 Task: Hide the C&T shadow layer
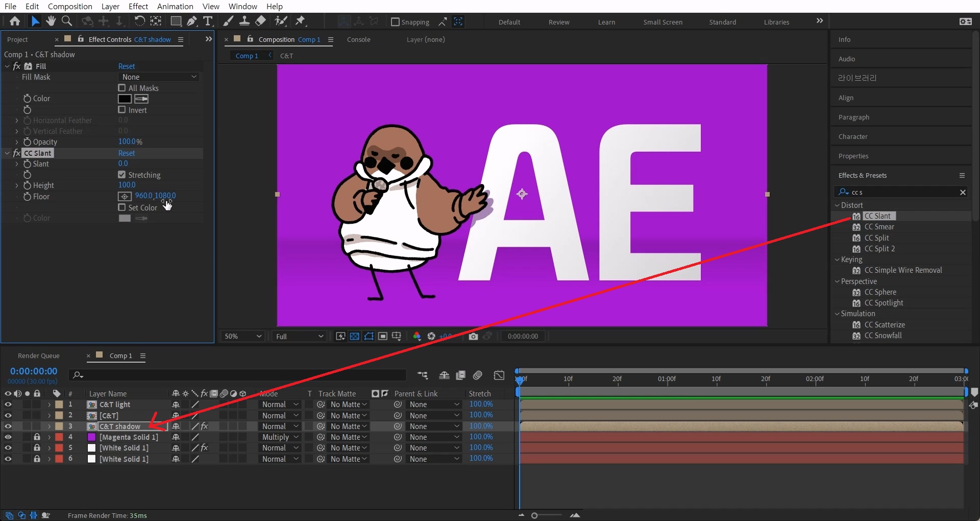pyautogui.click(x=8, y=427)
